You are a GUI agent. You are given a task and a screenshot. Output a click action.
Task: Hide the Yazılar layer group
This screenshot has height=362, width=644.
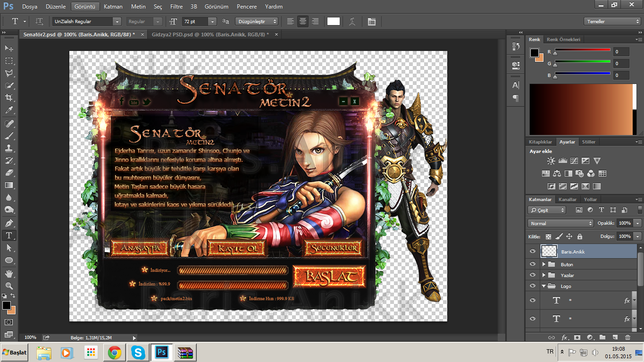(x=533, y=275)
